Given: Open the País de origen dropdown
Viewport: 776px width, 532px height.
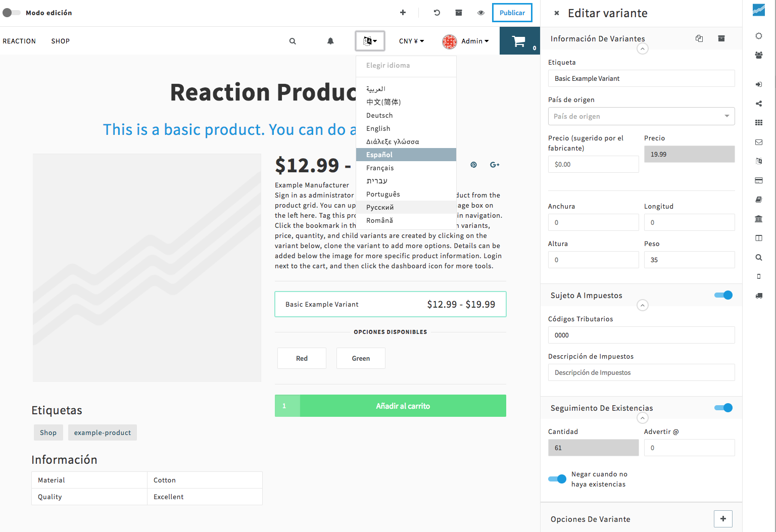Looking at the screenshot, I should coord(641,116).
